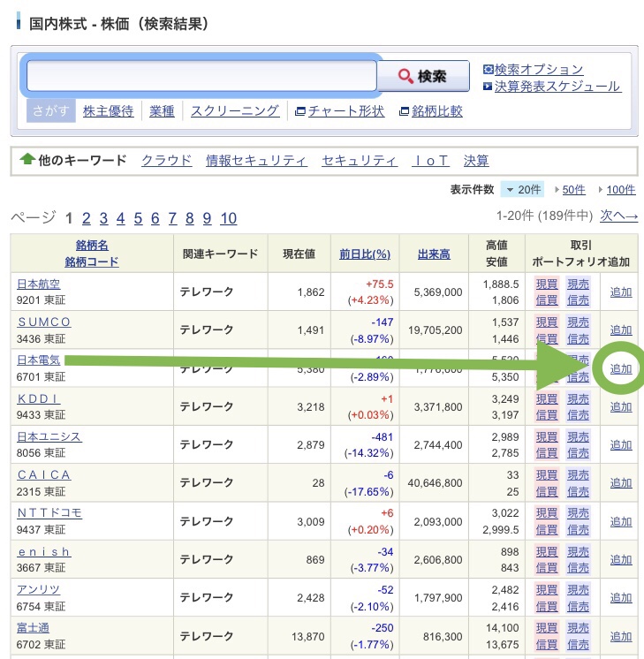
Task: Click 現売 for 日本ユニシス
Action: 578,437
